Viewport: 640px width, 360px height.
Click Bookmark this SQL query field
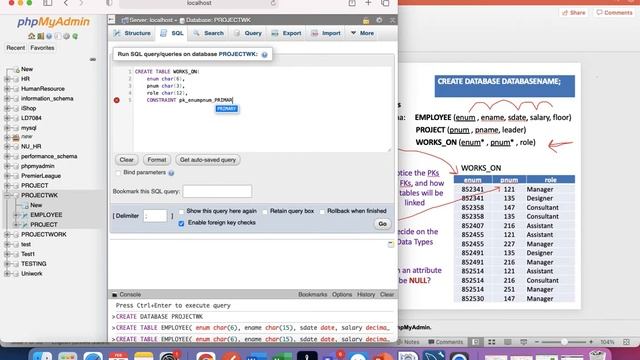217,191
